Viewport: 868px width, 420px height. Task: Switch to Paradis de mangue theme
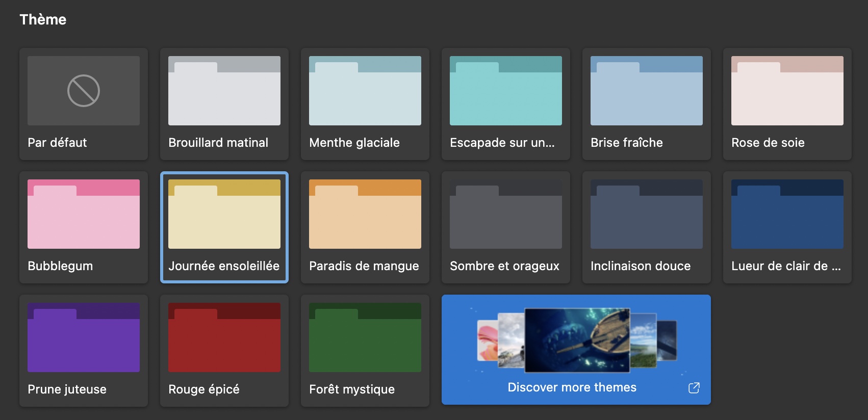365,227
